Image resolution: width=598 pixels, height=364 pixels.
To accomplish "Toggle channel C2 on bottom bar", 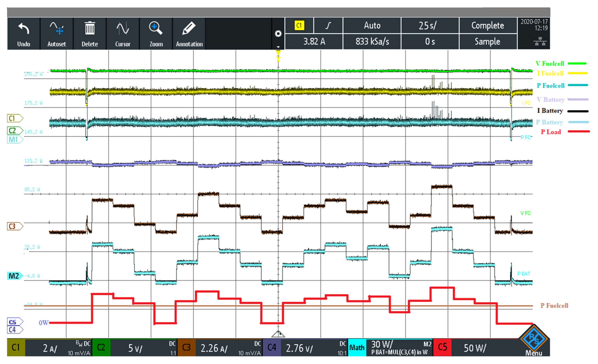I will point(101,347).
